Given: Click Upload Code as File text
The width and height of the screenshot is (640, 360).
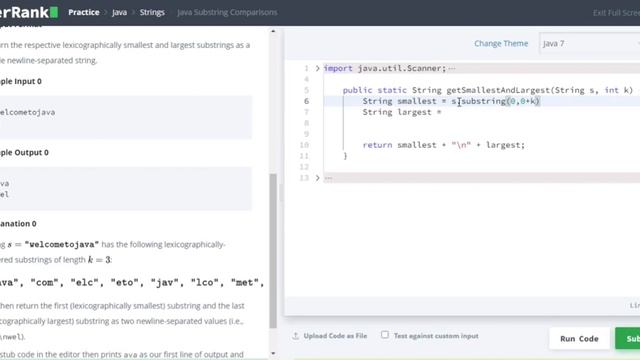Looking at the screenshot, I should tap(335, 336).
